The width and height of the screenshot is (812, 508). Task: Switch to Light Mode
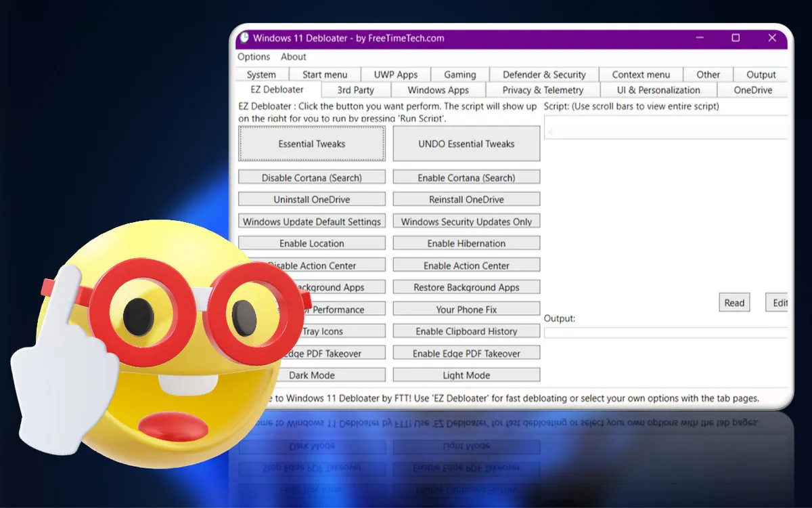(x=466, y=375)
